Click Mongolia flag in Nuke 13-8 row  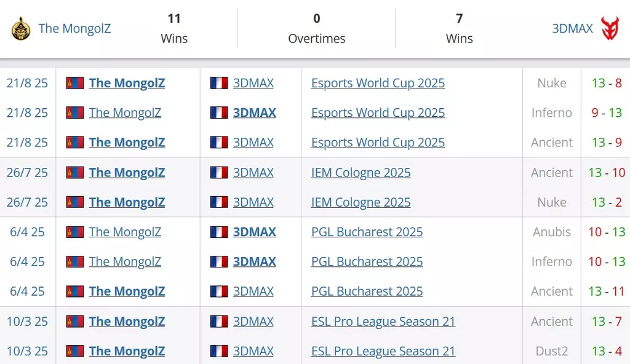(74, 83)
